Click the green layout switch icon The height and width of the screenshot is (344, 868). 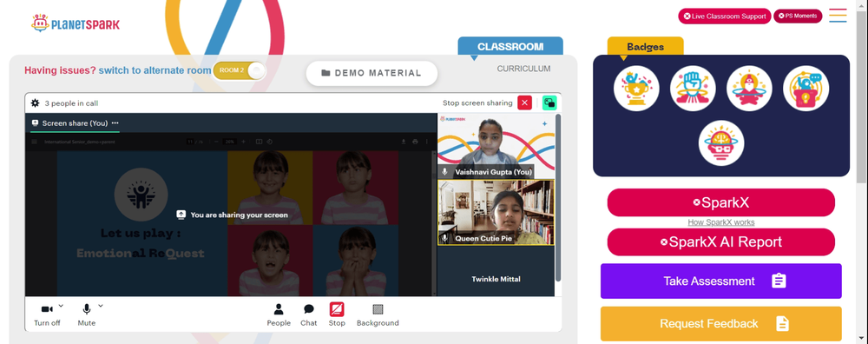pyautogui.click(x=549, y=103)
